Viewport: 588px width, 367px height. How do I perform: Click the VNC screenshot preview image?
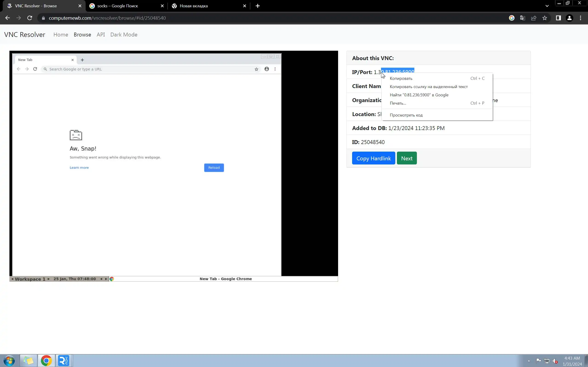click(x=173, y=166)
